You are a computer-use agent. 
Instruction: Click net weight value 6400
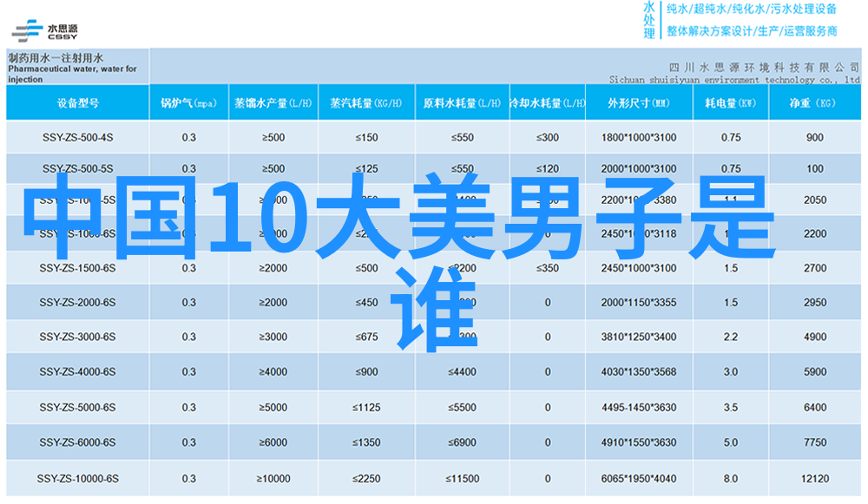click(x=815, y=408)
